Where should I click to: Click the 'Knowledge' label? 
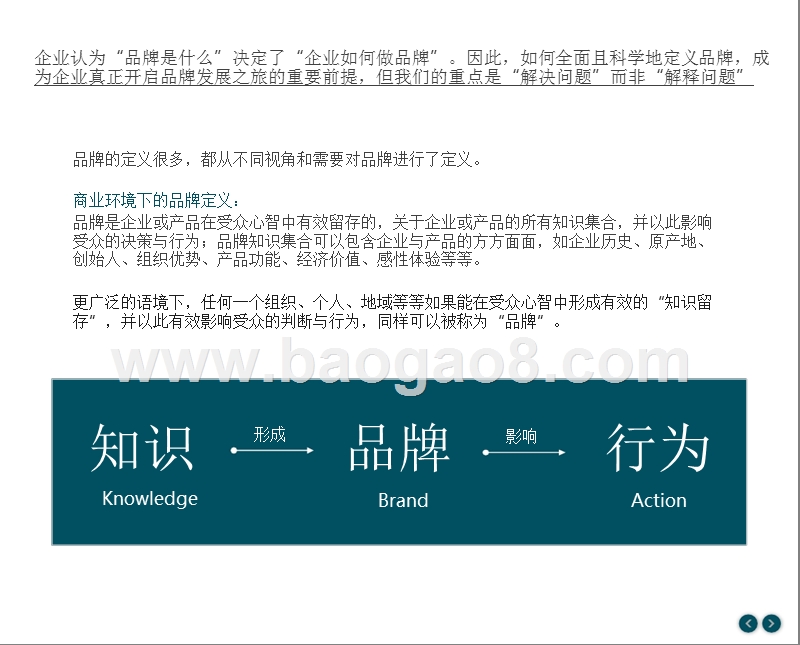pos(149,498)
